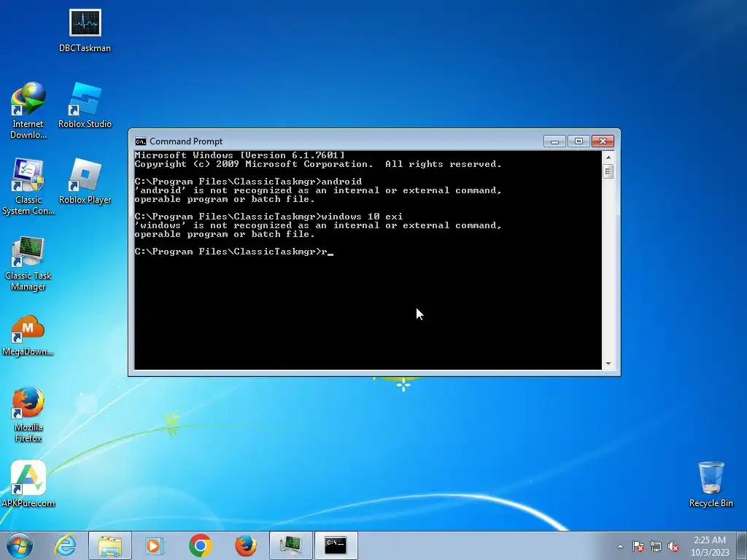Launch Firefox from the taskbar

click(245, 545)
